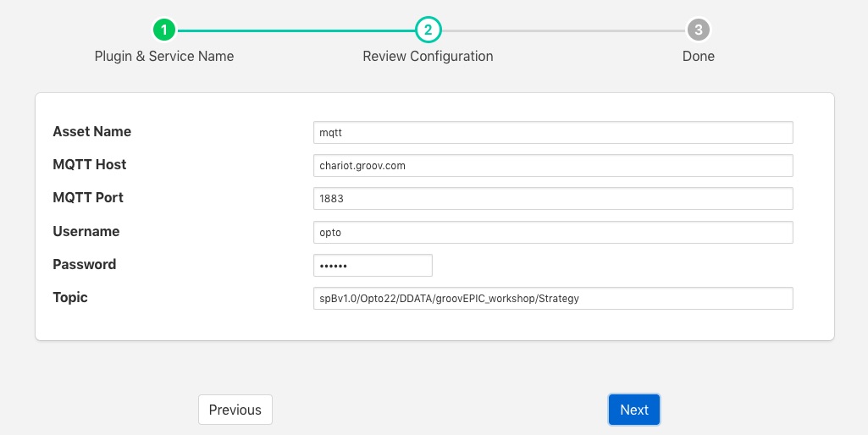Click the Topic label text

pos(70,297)
